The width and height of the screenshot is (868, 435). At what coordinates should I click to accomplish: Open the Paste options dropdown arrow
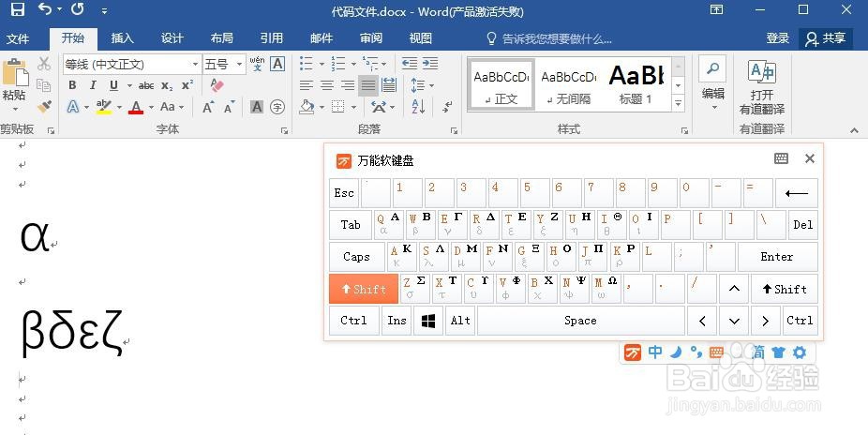tap(14, 109)
